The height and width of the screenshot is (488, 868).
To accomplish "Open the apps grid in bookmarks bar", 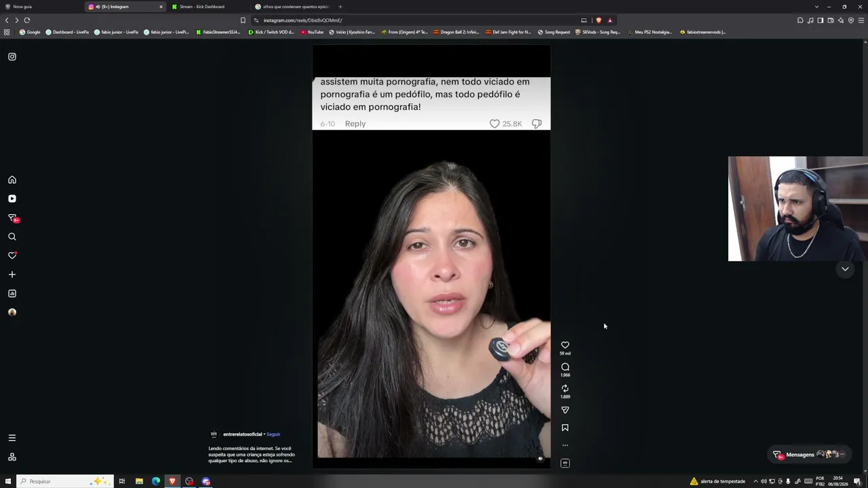I will 7,32.
